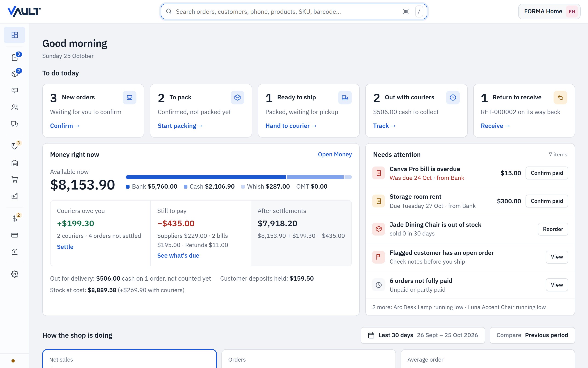Click See what's due link
This screenshot has height=368, width=588.
click(x=178, y=256)
